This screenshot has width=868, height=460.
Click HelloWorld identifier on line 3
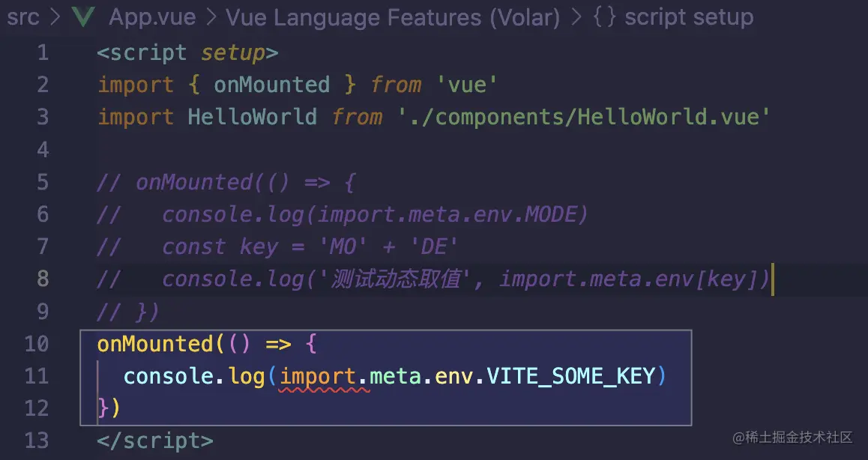click(x=252, y=117)
